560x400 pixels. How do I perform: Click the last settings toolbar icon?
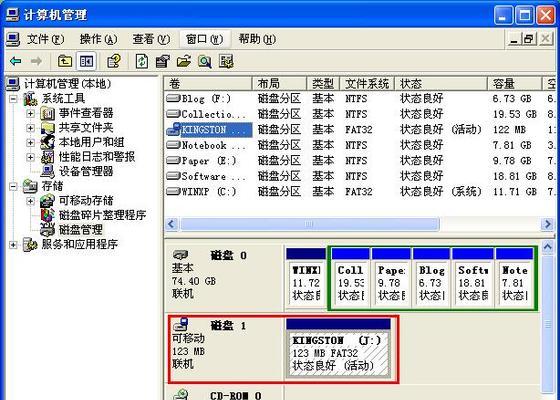tap(226, 61)
